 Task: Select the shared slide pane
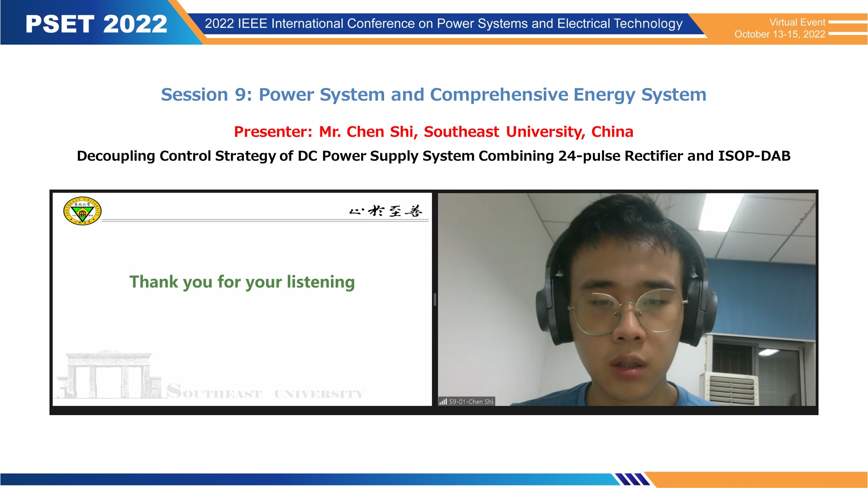pyautogui.click(x=242, y=299)
